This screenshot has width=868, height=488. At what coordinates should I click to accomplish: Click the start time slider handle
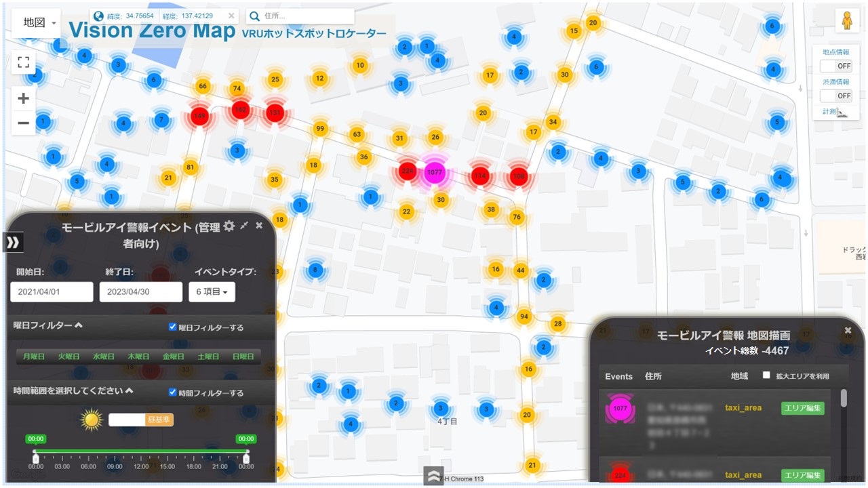coord(36,457)
